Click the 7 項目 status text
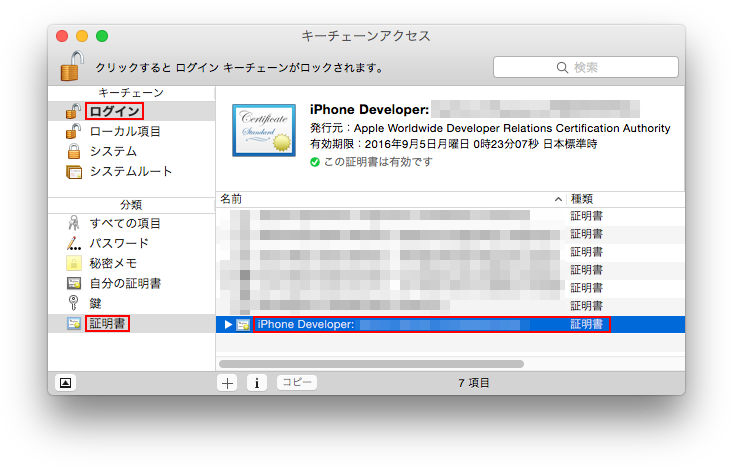Screen dimensions: 733x468 tap(474, 383)
